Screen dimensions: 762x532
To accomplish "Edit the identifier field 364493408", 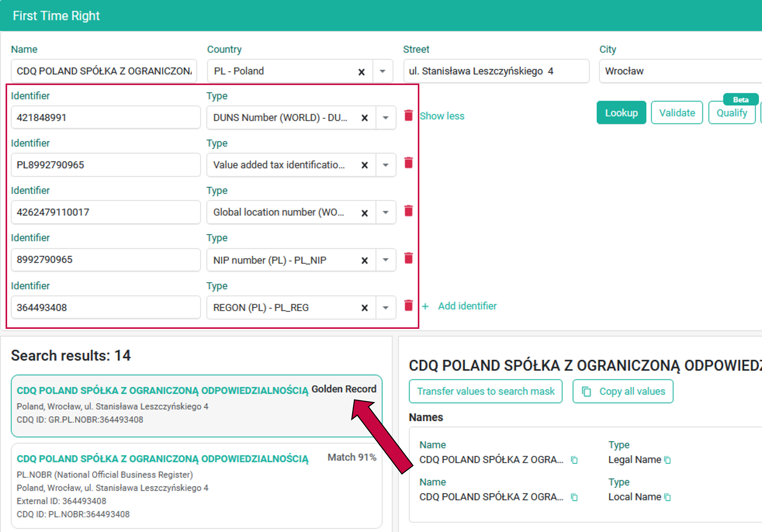I will [x=106, y=308].
